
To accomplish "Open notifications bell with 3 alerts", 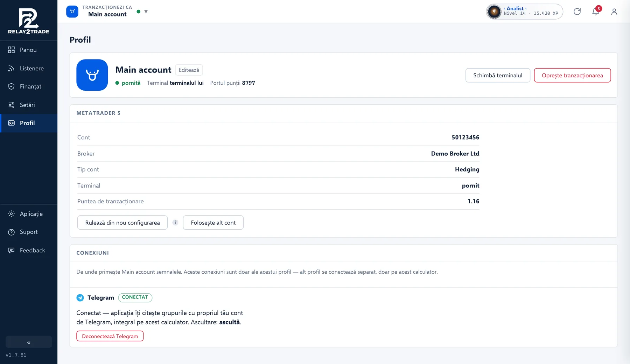I will coord(596,12).
